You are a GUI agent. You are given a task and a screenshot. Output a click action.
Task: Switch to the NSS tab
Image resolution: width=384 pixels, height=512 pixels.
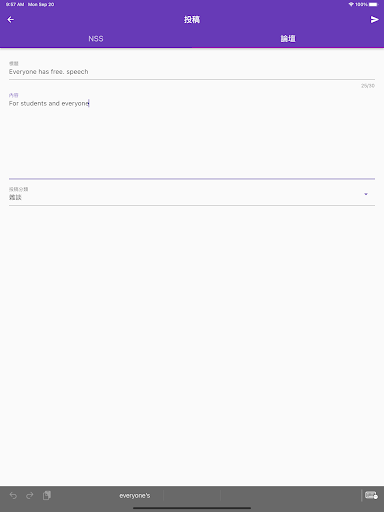(96, 39)
